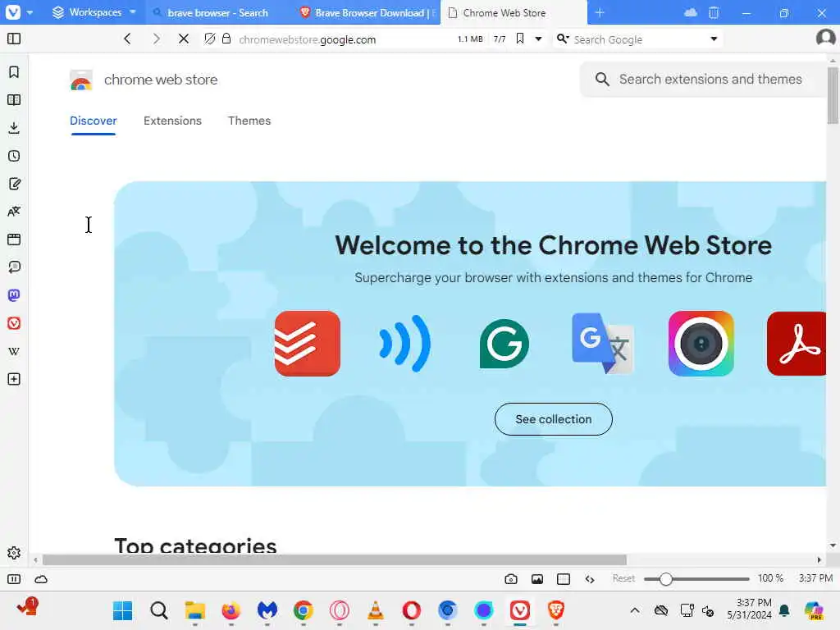Open the Downloads panel
The height and width of the screenshot is (630, 840).
[x=14, y=128]
